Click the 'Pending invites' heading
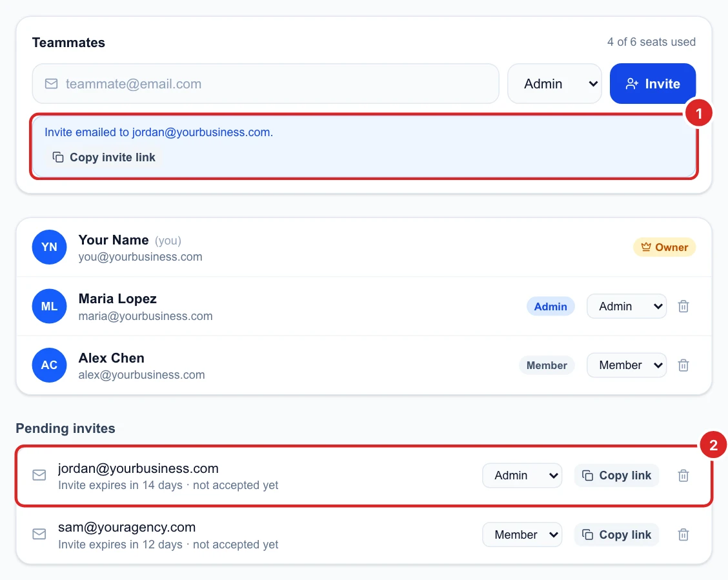Image resolution: width=728 pixels, height=580 pixels. tap(65, 428)
